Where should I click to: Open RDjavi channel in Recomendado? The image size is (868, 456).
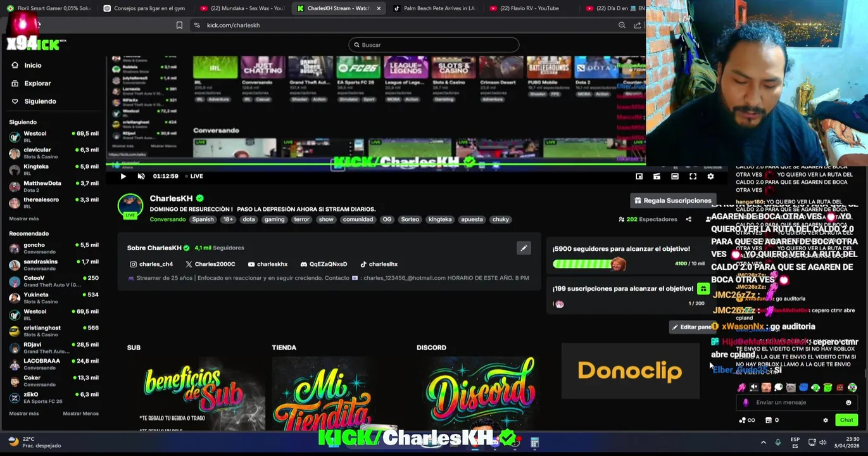coord(54,347)
